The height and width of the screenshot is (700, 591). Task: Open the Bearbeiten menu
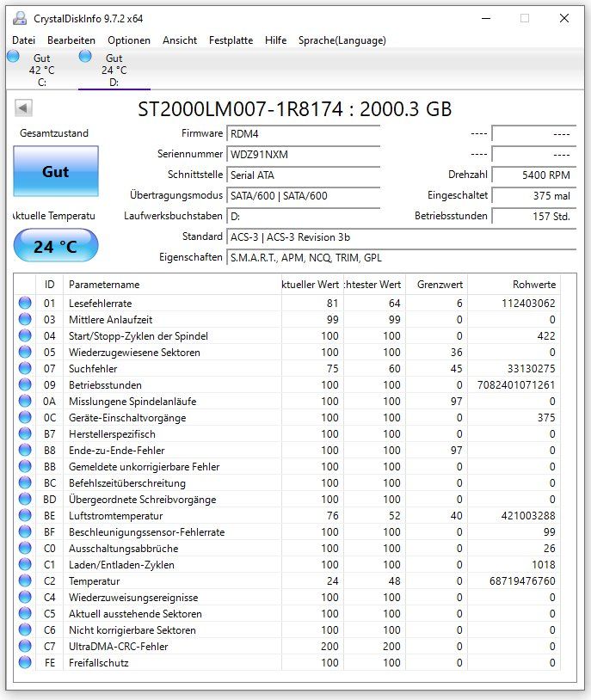pos(71,40)
